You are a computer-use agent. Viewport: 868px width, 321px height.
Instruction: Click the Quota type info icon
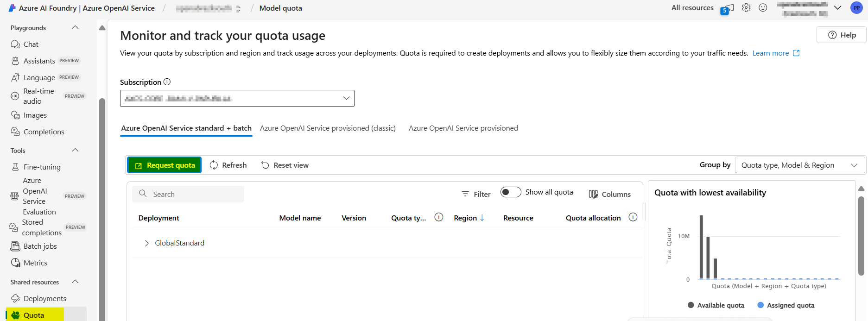[439, 217]
